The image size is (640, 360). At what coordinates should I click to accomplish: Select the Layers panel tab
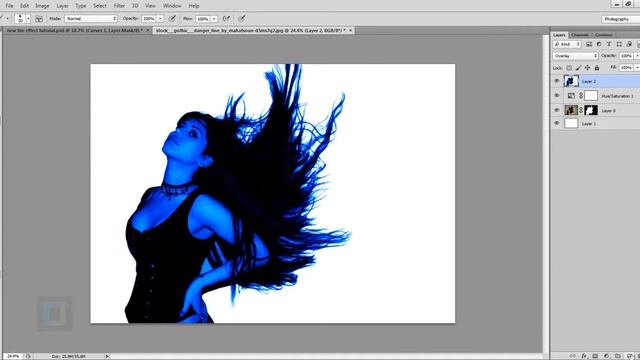pyautogui.click(x=559, y=35)
